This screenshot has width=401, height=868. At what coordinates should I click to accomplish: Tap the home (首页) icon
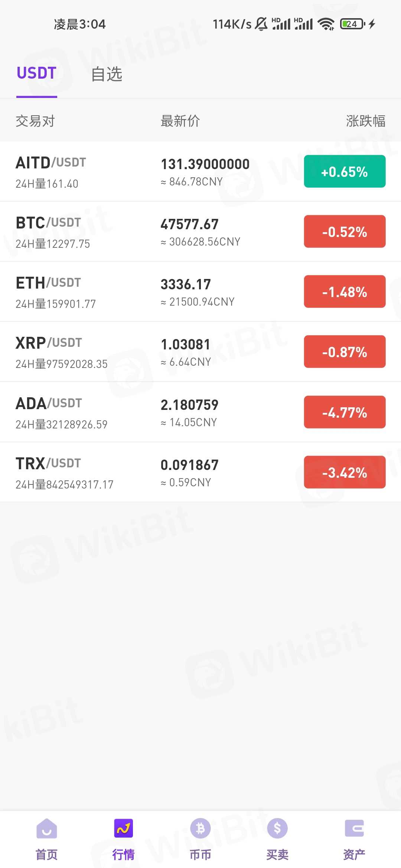tap(46, 829)
